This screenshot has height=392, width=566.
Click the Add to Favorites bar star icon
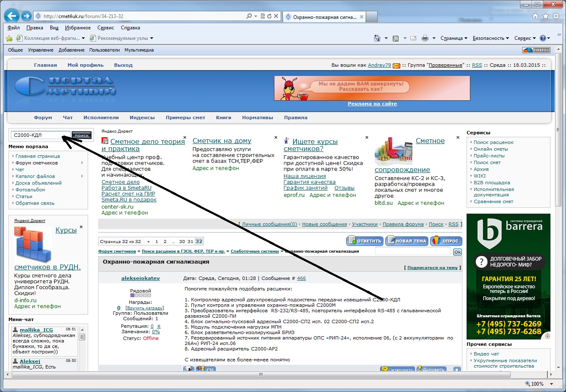(9, 38)
